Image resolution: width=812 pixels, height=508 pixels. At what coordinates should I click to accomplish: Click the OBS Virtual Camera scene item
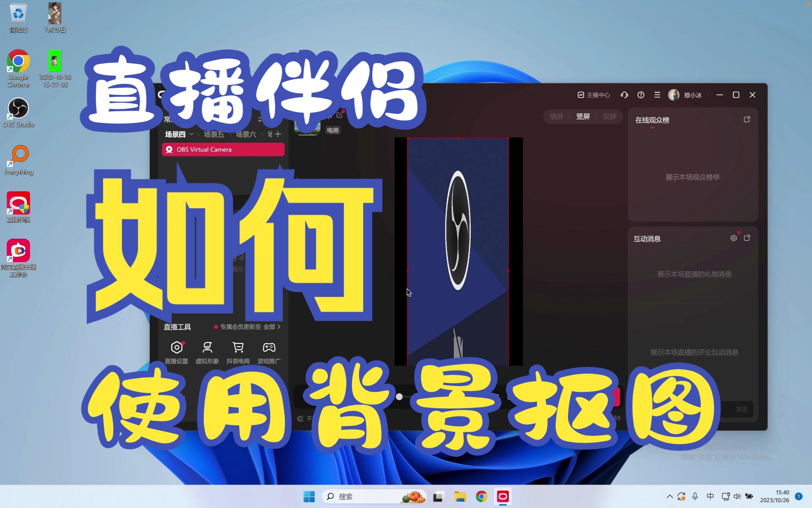[224, 149]
